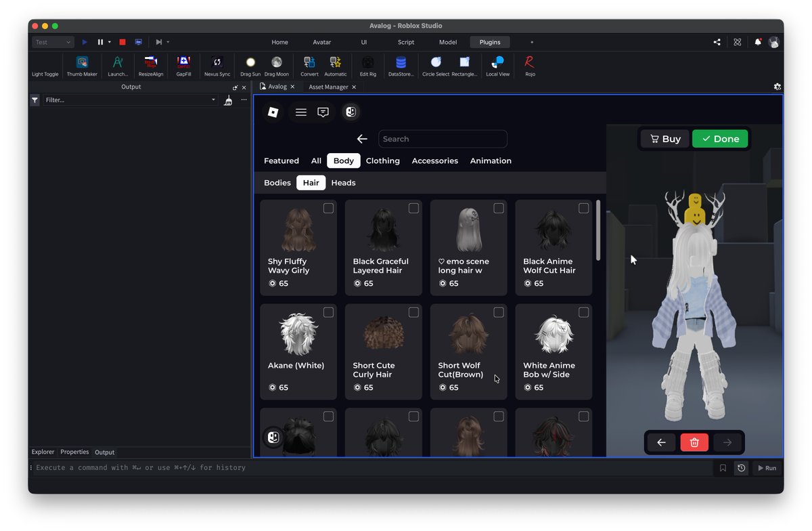
Task: Click the Buy button
Action: coord(665,139)
